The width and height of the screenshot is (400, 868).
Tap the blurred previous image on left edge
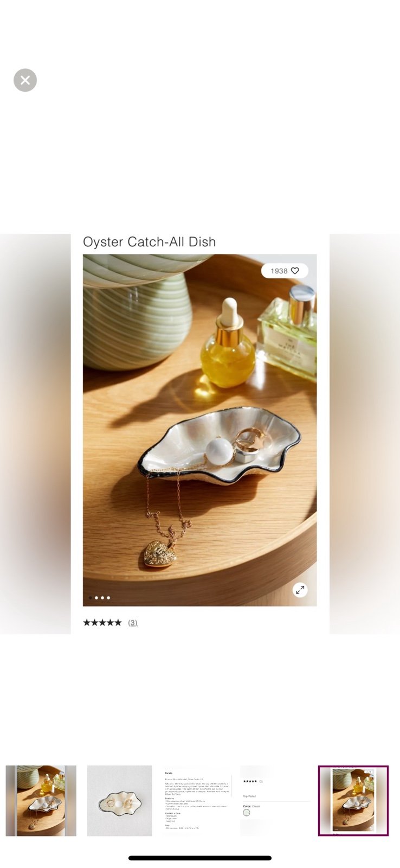(x=35, y=434)
